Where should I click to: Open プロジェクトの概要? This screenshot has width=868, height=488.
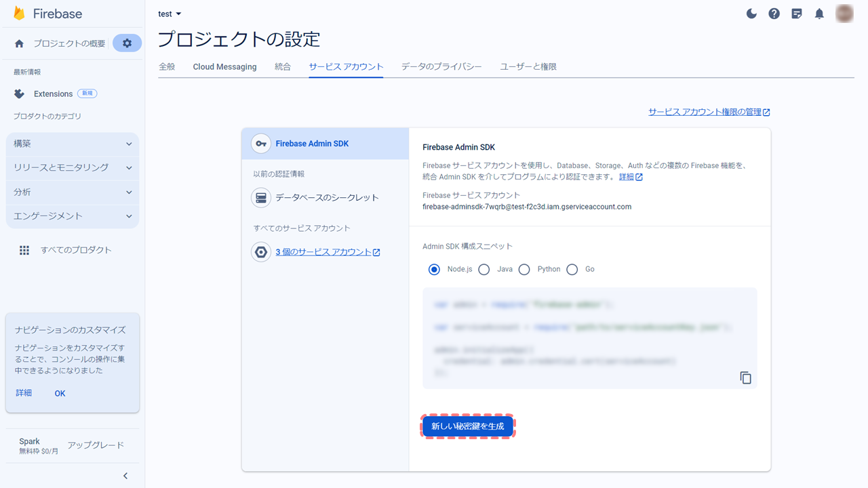pyautogui.click(x=69, y=43)
